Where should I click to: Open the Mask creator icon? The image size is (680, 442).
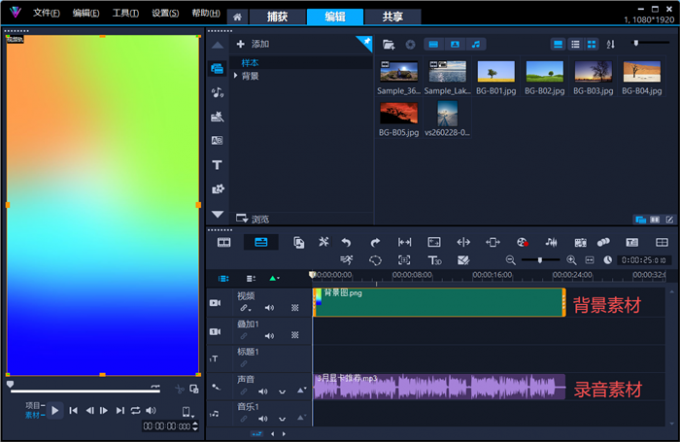(x=375, y=260)
